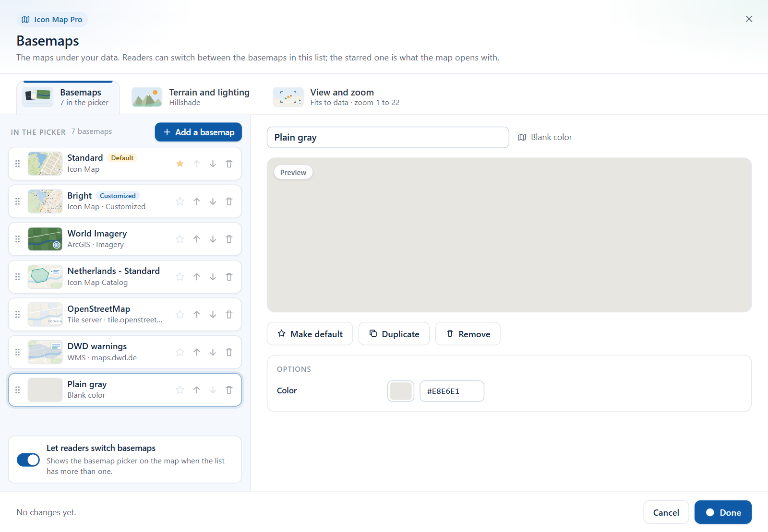
Task: Delete the World Imagery basemap
Action: 229,239
